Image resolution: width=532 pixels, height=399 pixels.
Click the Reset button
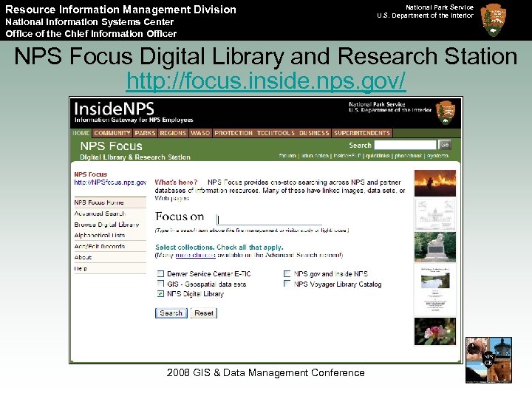point(204,313)
